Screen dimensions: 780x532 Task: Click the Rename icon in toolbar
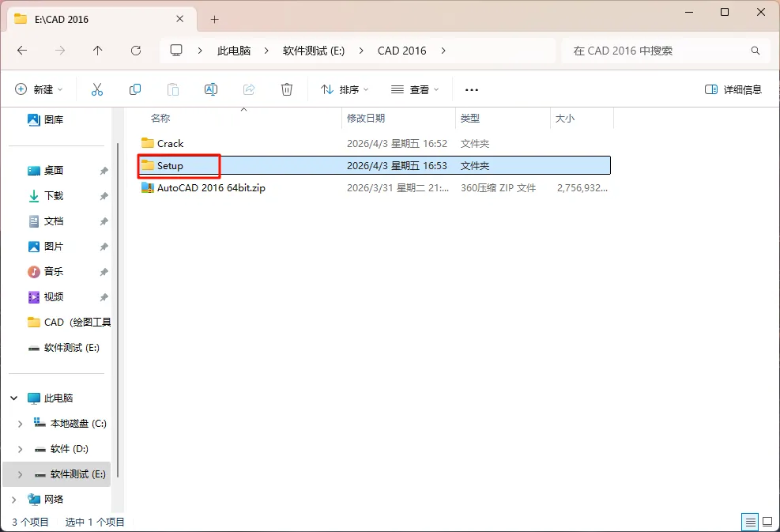point(211,89)
